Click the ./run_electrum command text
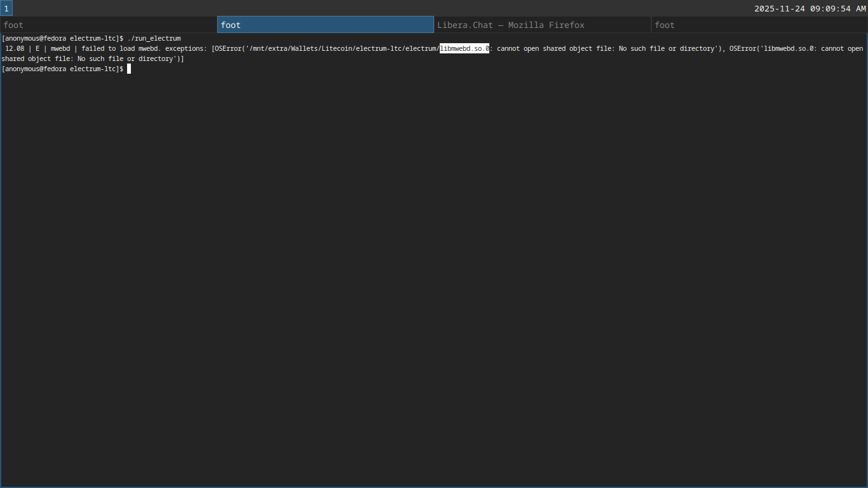Screen dimensions: 868x488 154,38
